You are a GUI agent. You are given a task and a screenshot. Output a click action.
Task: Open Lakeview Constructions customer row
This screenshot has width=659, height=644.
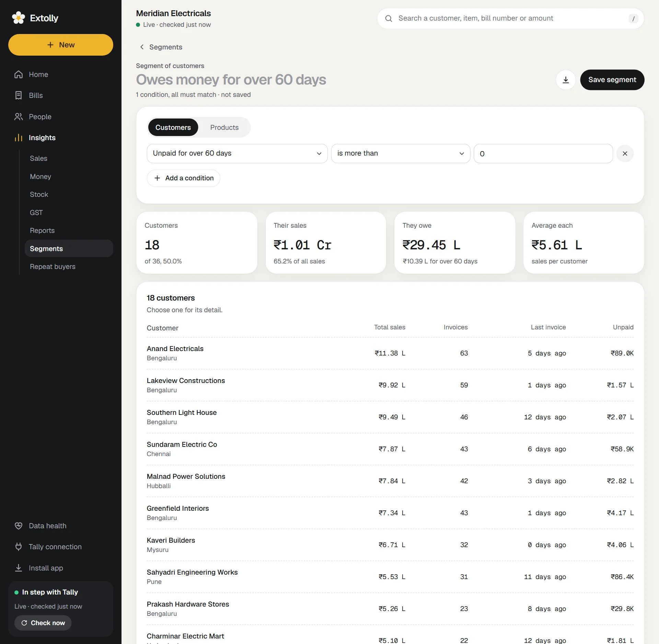tap(390, 385)
